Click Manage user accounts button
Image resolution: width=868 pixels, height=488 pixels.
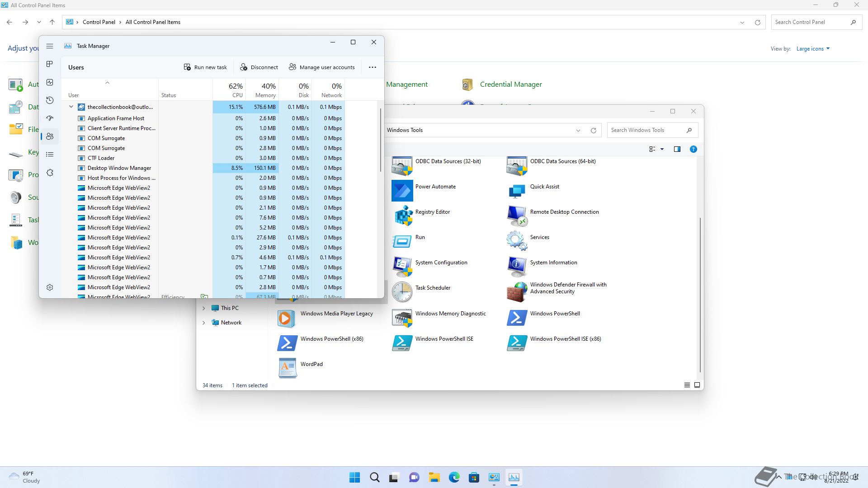click(x=322, y=67)
